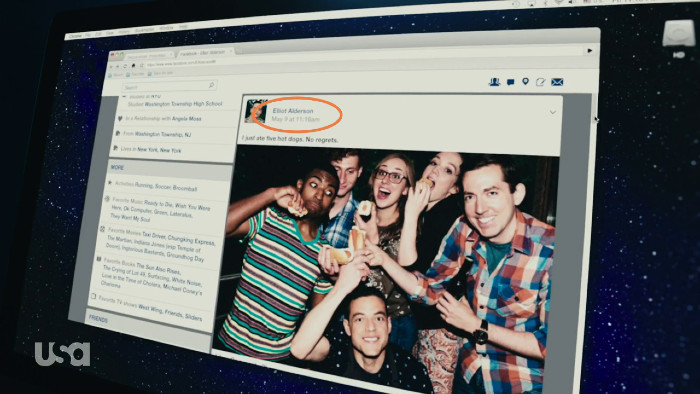Image resolution: width=700 pixels, height=394 pixels.
Task: Click the compose post pencil icon
Action: point(540,82)
